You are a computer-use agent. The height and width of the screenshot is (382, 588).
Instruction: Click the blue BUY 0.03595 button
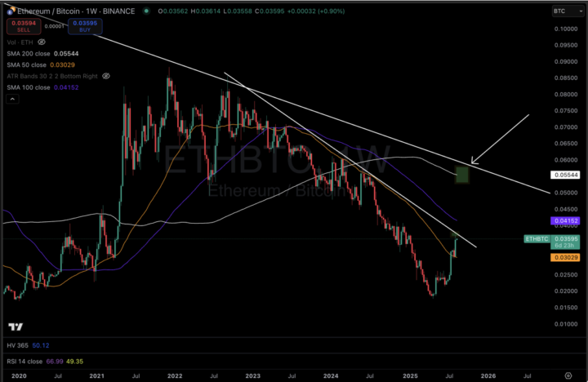tap(85, 26)
